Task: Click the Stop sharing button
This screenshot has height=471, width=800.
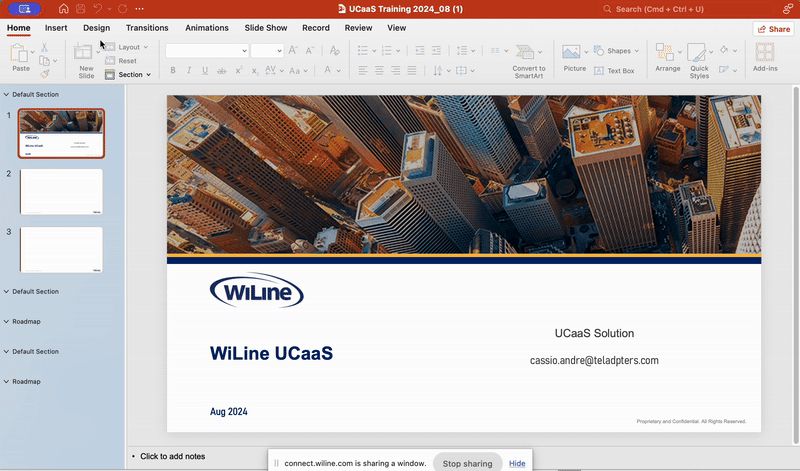Action: tap(467, 463)
